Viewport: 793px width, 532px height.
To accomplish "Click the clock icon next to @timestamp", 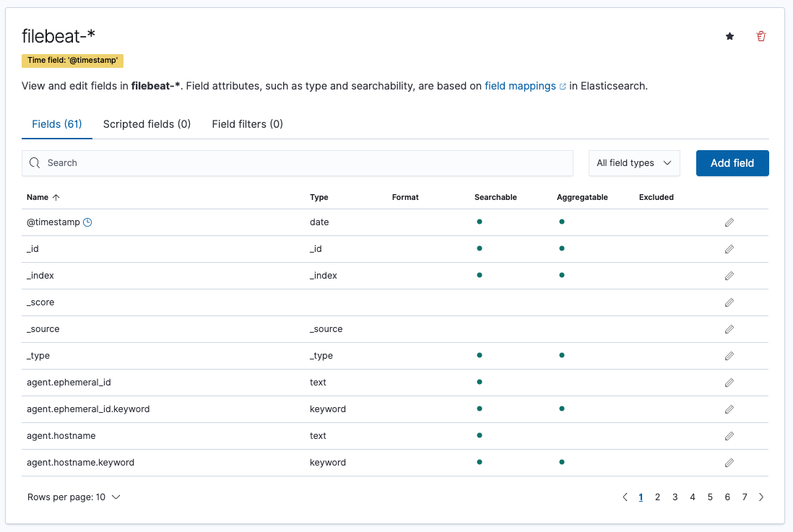I will (88, 222).
